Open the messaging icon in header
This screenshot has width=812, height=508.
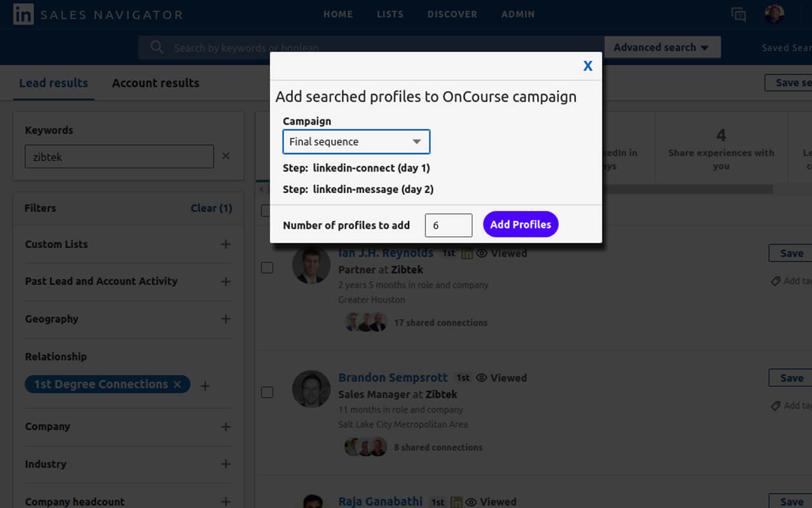click(738, 15)
